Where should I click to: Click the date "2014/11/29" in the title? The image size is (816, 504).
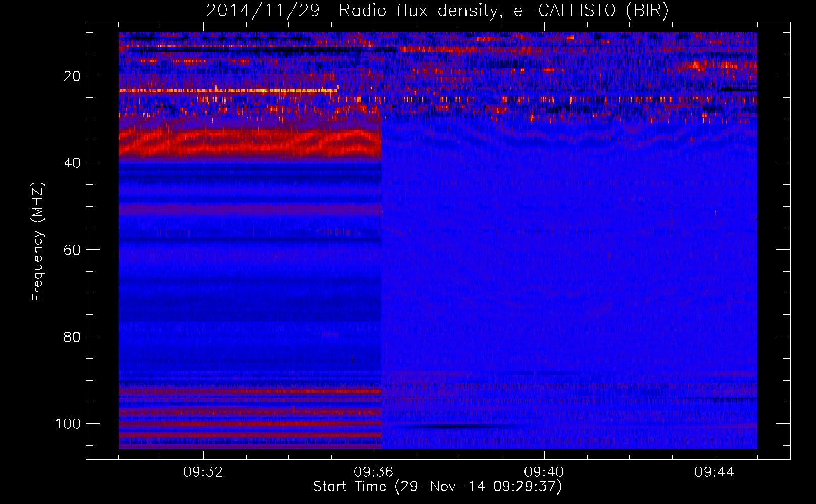263,11
